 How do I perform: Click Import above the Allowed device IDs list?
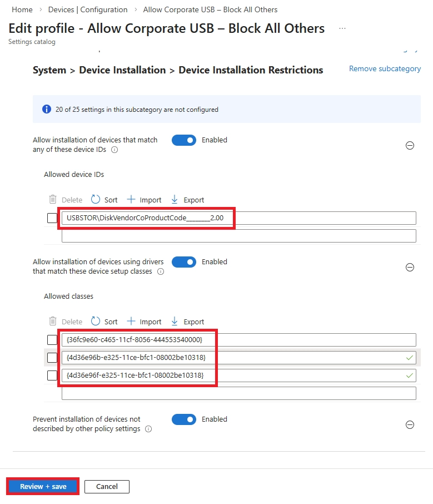tap(144, 199)
